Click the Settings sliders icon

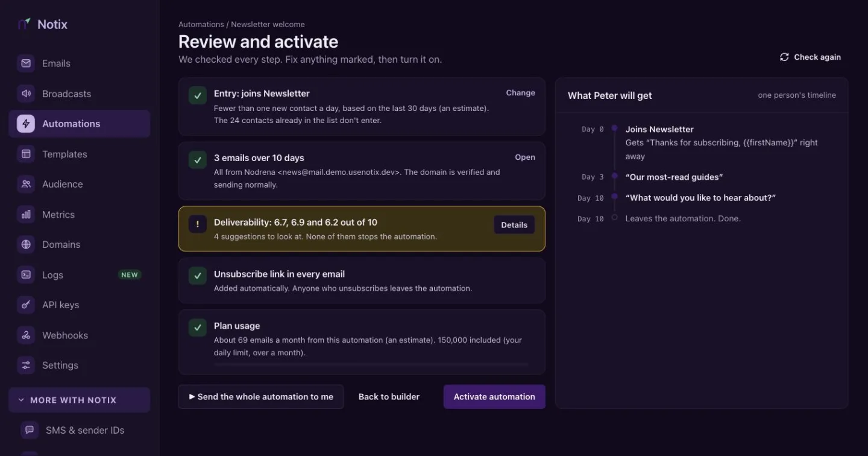coord(26,365)
